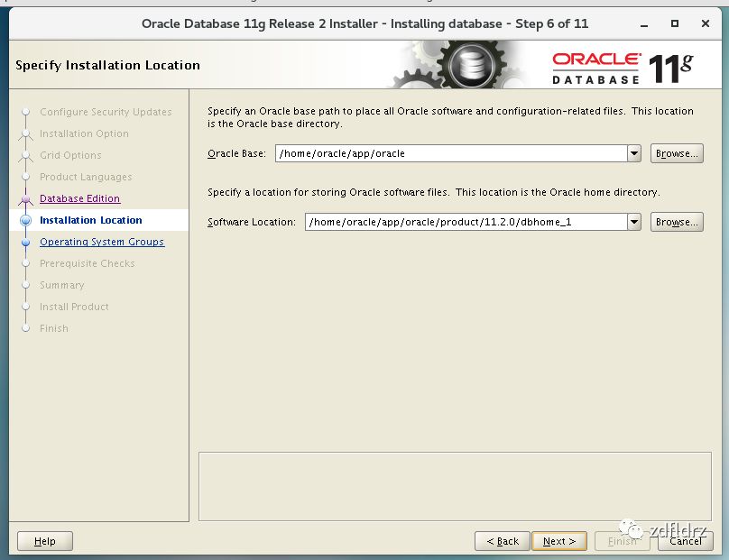Open the Software Location dropdown arrow
Viewport: 729px width, 560px height.
pyautogui.click(x=634, y=222)
